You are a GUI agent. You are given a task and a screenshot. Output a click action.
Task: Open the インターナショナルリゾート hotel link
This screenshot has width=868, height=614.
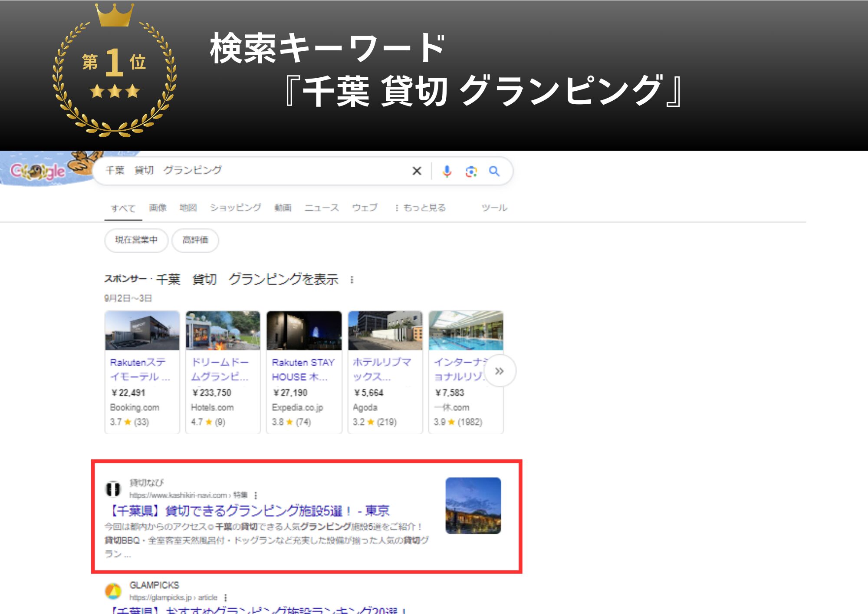pos(461,370)
